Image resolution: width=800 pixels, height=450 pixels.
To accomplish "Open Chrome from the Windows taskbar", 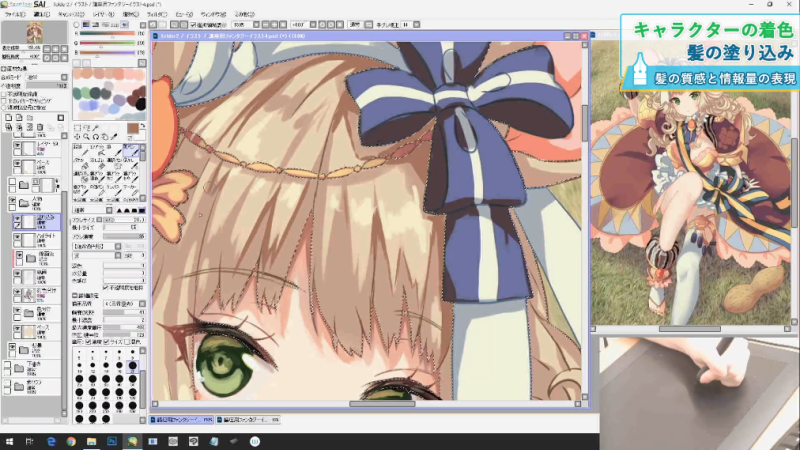I will 71,441.
